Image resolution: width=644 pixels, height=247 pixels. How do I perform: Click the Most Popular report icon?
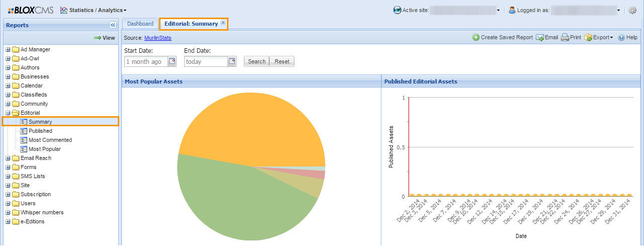point(24,149)
